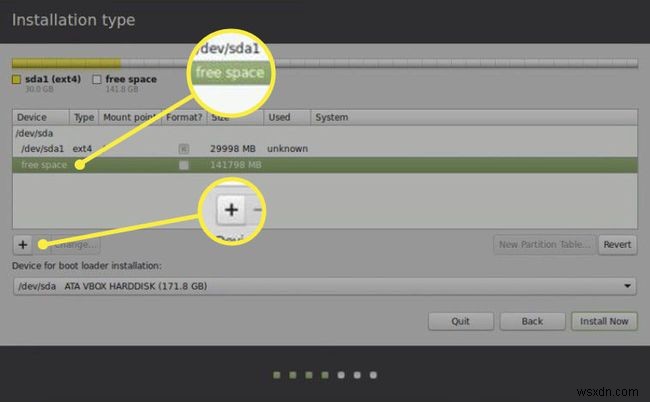Image resolution: width=650 pixels, height=402 pixels.
Task: Click the 29998 MB size value
Action: coord(233,149)
